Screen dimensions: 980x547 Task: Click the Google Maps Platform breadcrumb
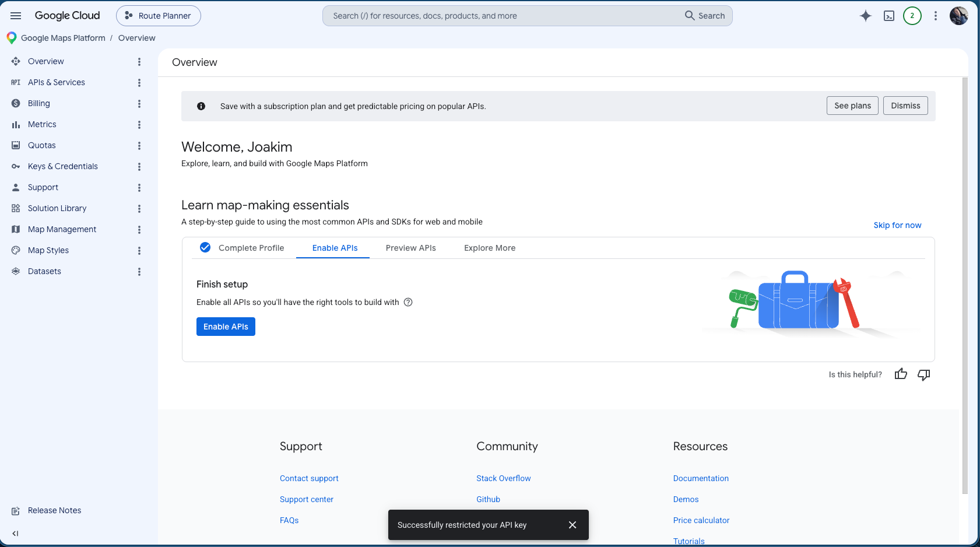(63, 38)
